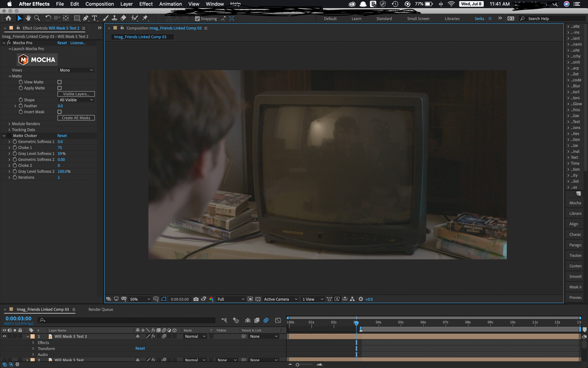Open the Graph Editor in the timeline
This screenshot has width=588, height=368.
tap(278, 320)
